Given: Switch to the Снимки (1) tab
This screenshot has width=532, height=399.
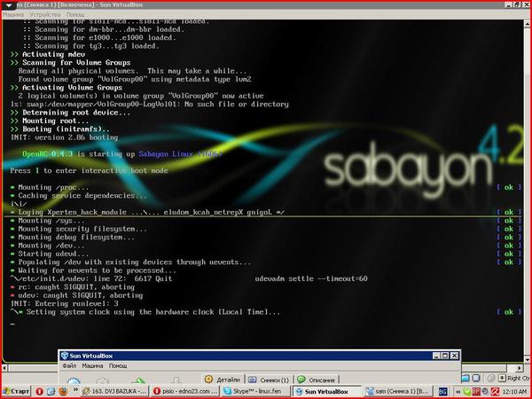Looking at the screenshot, I should pos(269,379).
